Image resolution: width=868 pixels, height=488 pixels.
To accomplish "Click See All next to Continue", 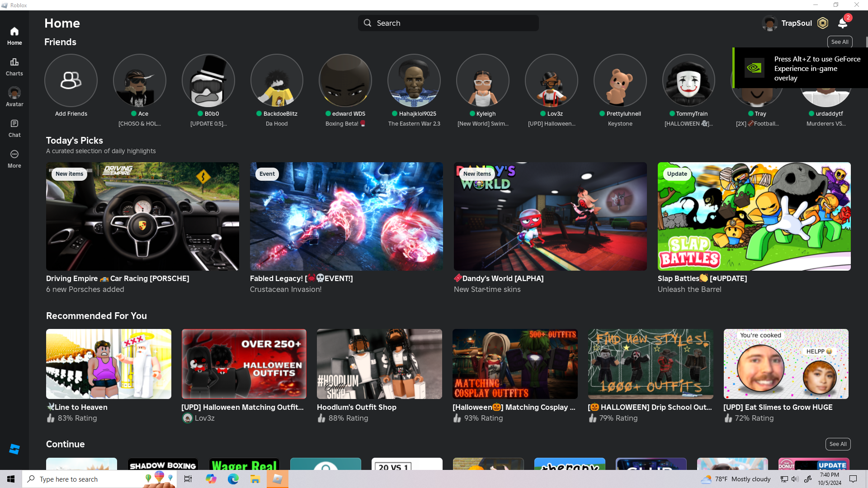I will tap(838, 444).
